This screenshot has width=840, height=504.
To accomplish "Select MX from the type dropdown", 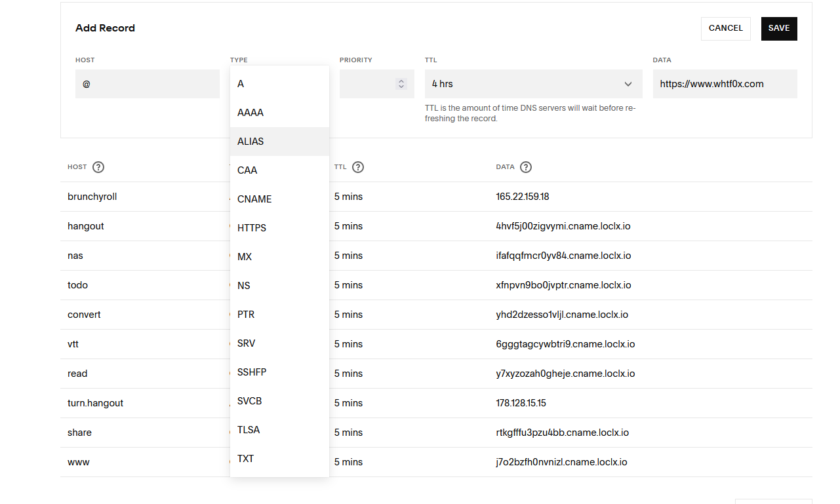I will pos(279,257).
